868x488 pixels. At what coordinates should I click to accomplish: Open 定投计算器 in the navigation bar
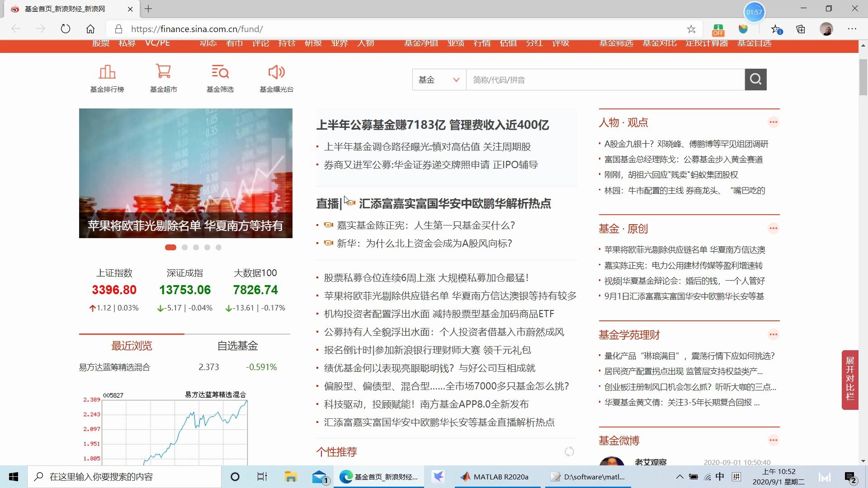pos(707,43)
